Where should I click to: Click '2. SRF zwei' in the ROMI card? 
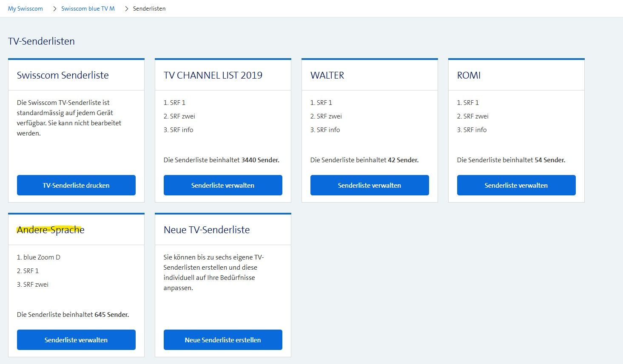[x=473, y=116]
